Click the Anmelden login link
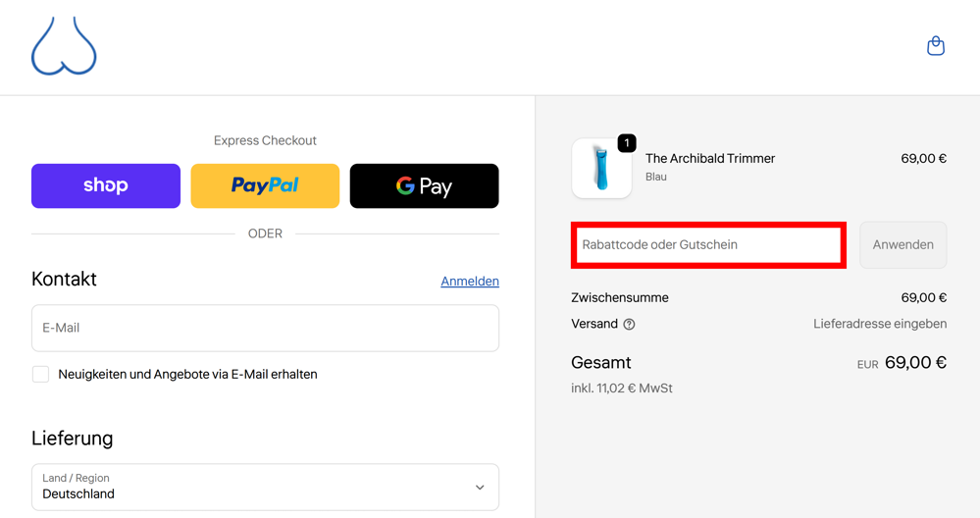Image resolution: width=980 pixels, height=518 pixels. pos(470,282)
